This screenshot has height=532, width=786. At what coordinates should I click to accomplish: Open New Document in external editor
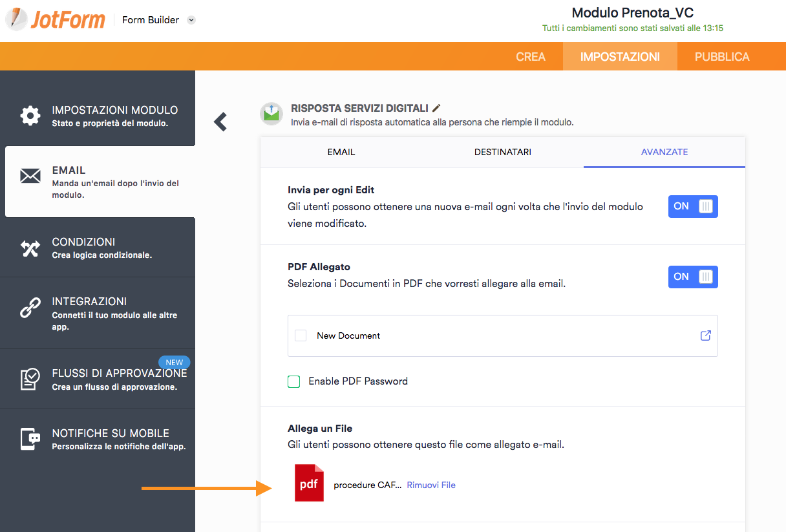coord(705,335)
